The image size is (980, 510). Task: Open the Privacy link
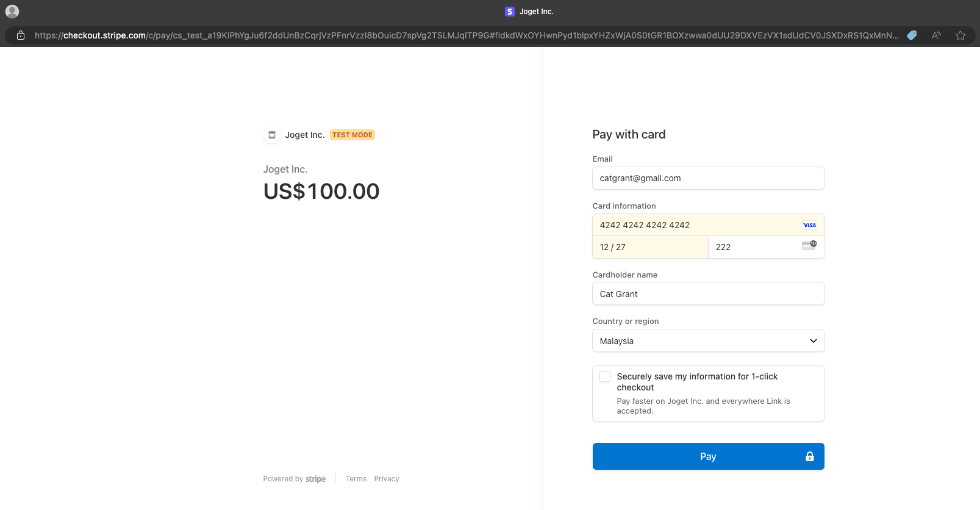pyautogui.click(x=387, y=479)
